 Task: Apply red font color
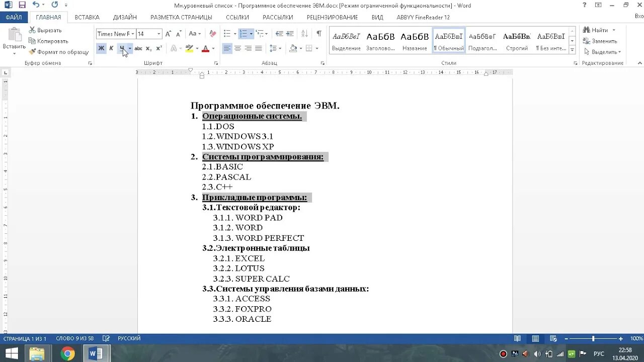(x=205, y=48)
